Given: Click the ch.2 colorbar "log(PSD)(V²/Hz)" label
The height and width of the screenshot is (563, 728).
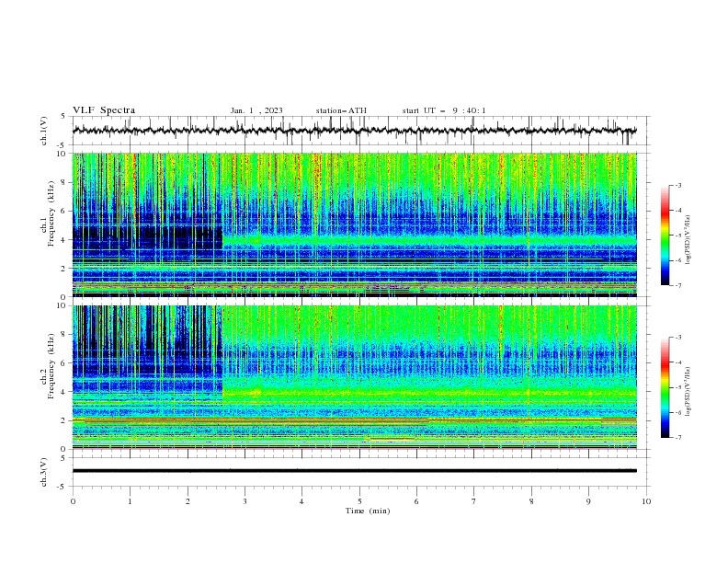Looking at the screenshot, I should [x=688, y=392].
